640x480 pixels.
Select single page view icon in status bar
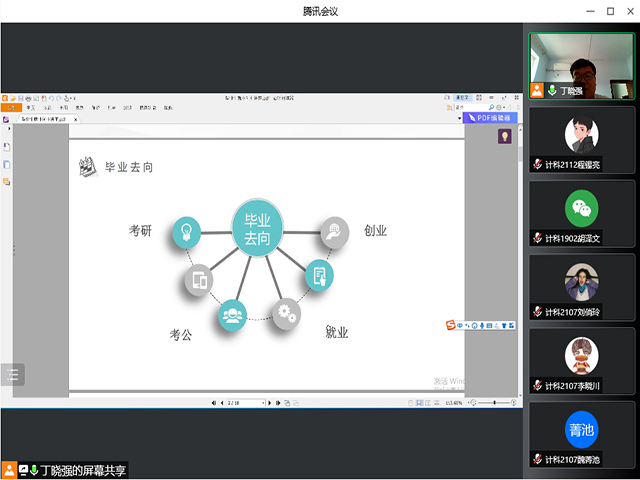[411, 403]
